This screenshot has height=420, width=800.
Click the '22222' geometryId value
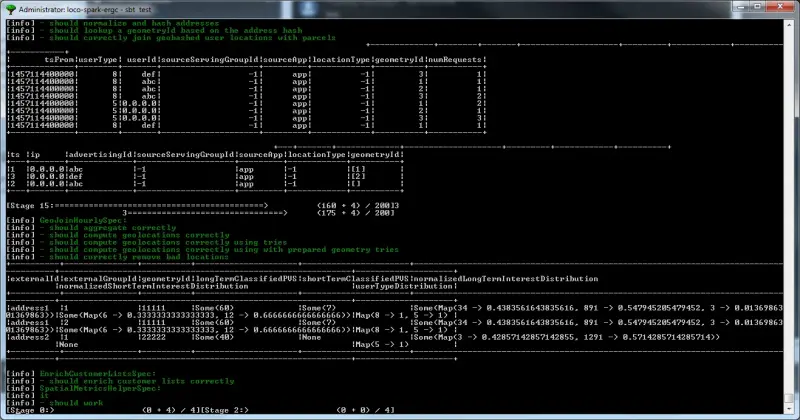[154, 337]
